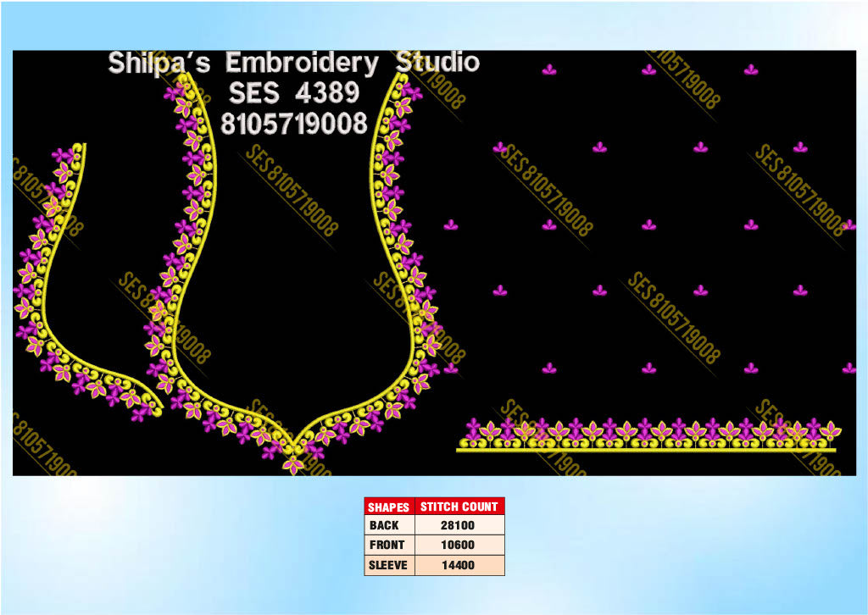Click the 'Shilpa's Embroidery Studio' title text
The width and height of the screenshot is (868, 615).
coord(293,63)
